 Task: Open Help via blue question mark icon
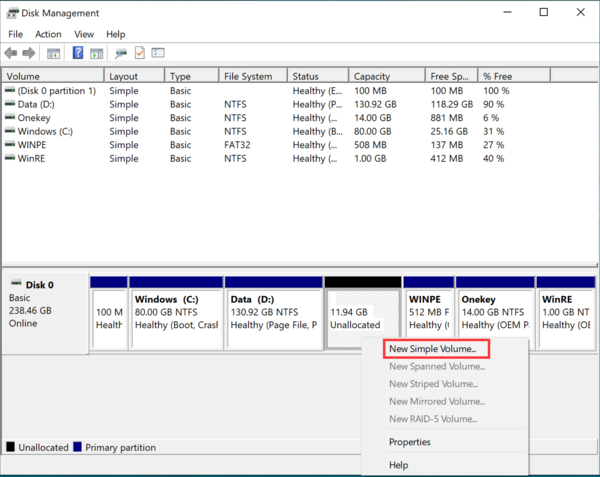[x=78, y=53]
